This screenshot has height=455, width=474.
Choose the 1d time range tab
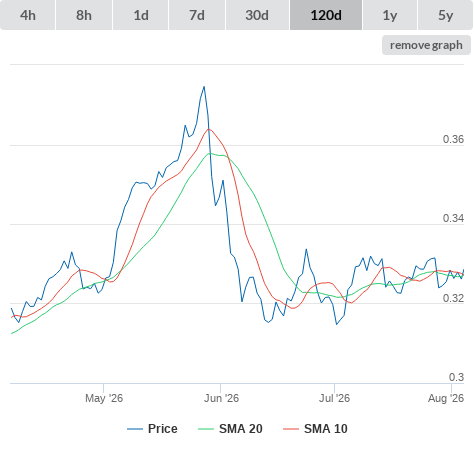141,15
